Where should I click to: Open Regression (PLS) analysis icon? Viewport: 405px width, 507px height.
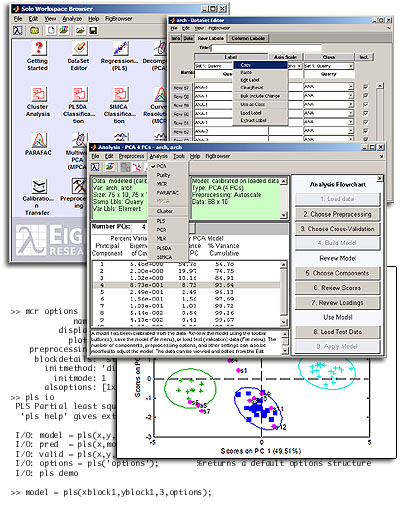(120, 48)
